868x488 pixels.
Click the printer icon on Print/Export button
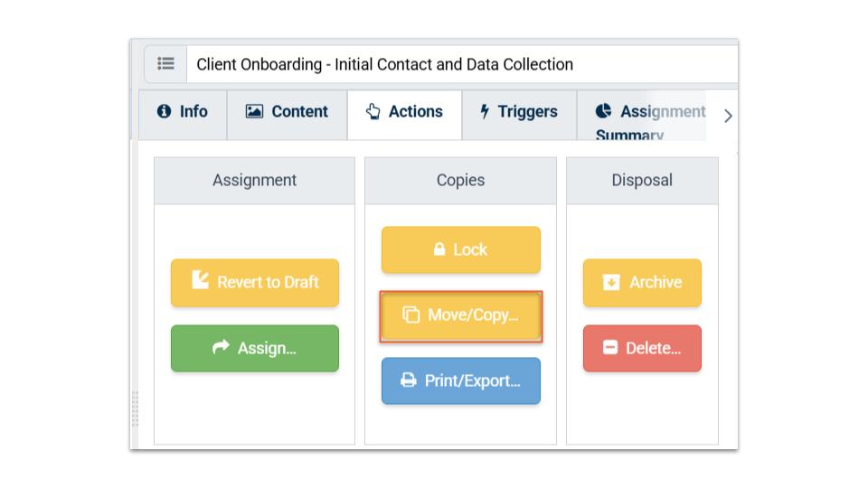(x=409, y=380)
